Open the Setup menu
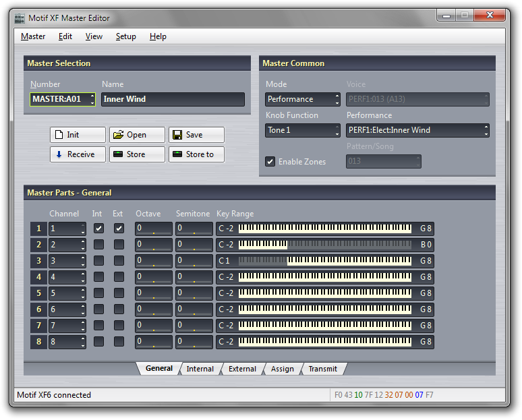 (125, 36)
